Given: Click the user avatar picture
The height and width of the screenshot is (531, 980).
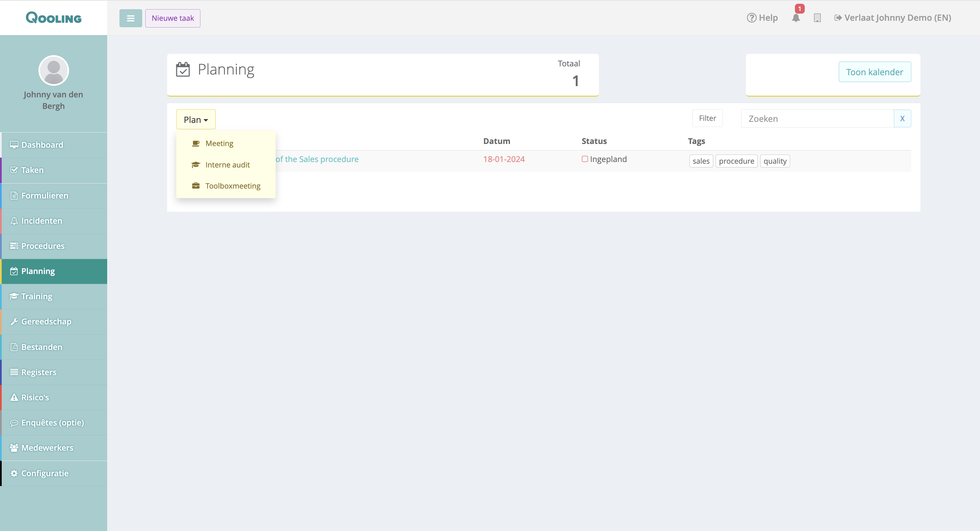Looking at the screenshot, I should pos(54,70).
